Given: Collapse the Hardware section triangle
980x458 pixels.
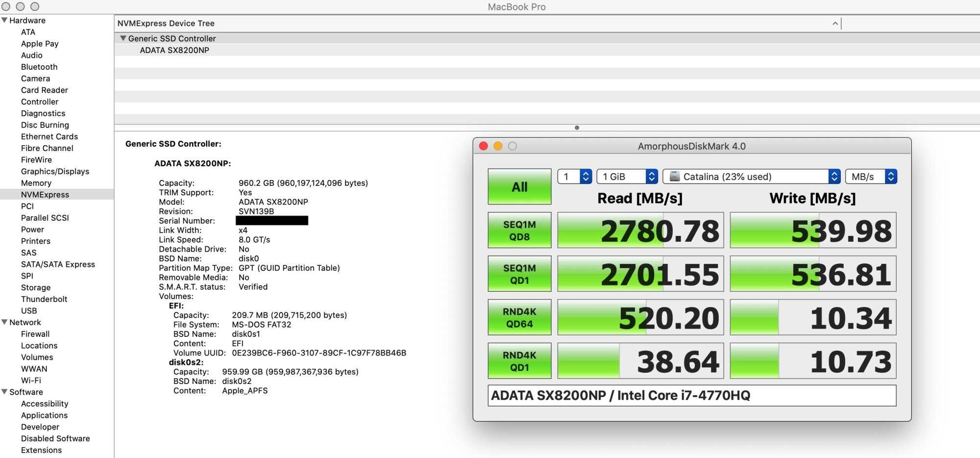Looking at the screenshot, I should (4, 20).
